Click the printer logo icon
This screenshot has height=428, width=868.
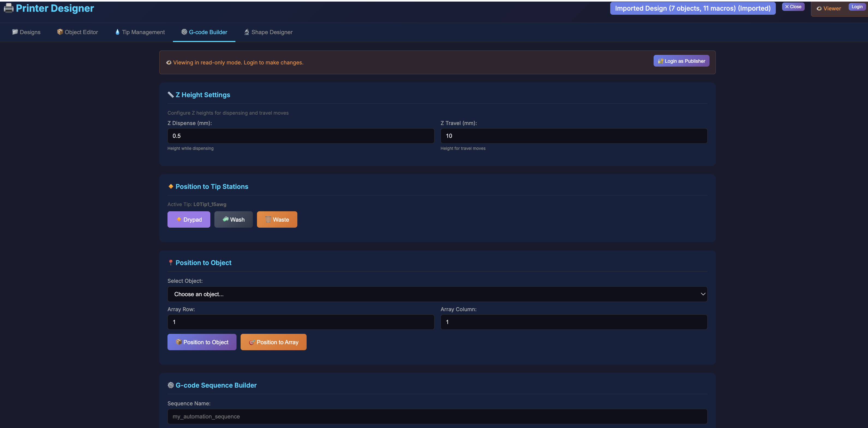[x=8, y=8]
